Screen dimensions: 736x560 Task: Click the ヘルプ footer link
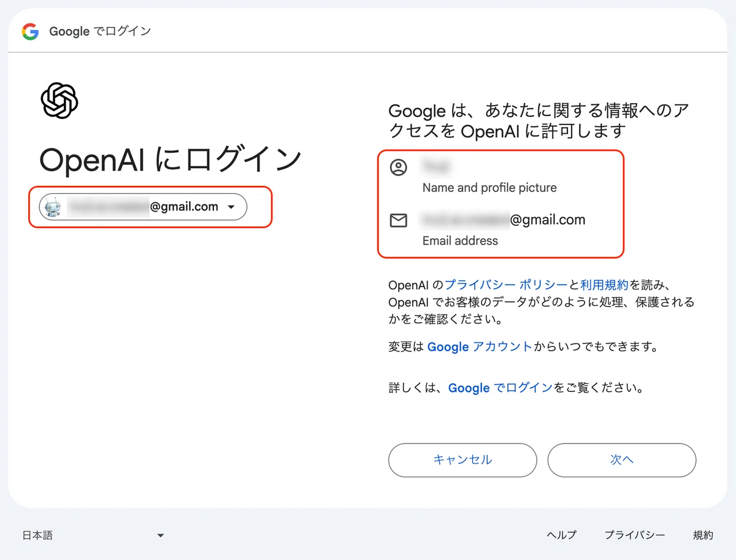(x=562, y=535)
